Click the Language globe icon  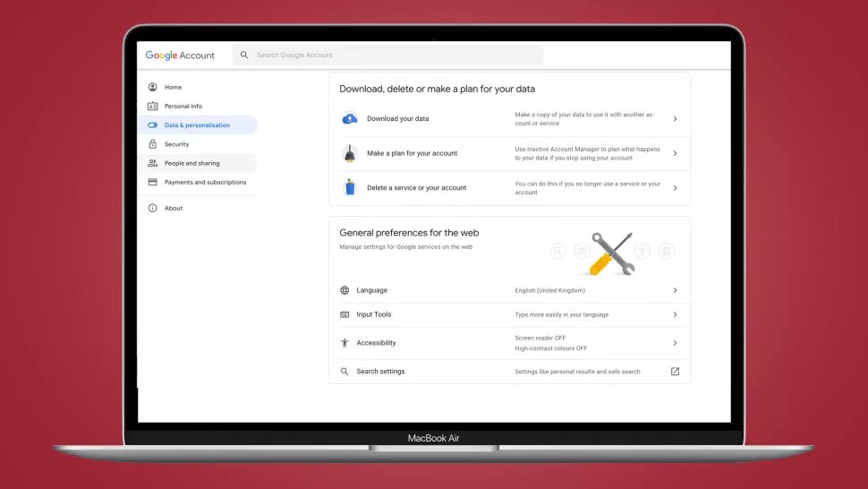pos(345,290)
